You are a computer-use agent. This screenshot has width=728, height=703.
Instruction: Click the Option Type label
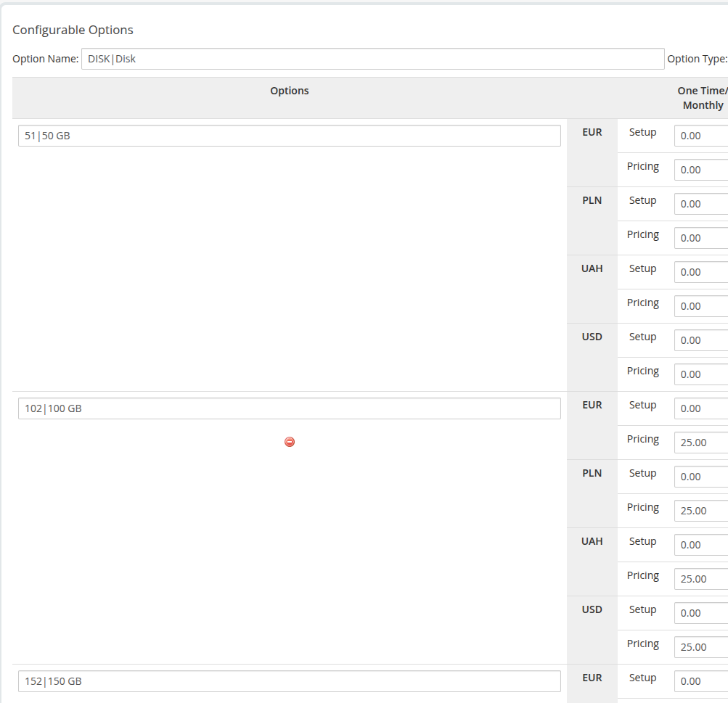click(698, 59)
